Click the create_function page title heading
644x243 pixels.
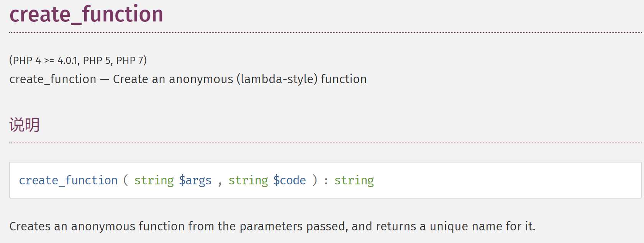coord(86,15)
